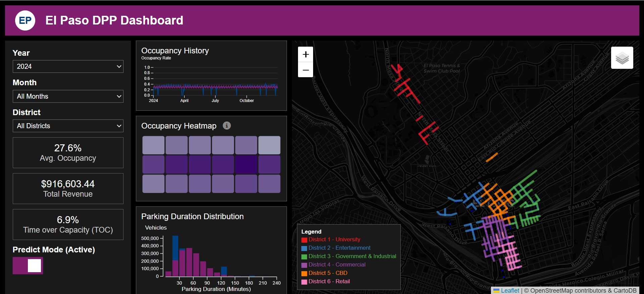Click the Occupancy Heatmap info icon
The image size is (644, 294).
point(227,126)
